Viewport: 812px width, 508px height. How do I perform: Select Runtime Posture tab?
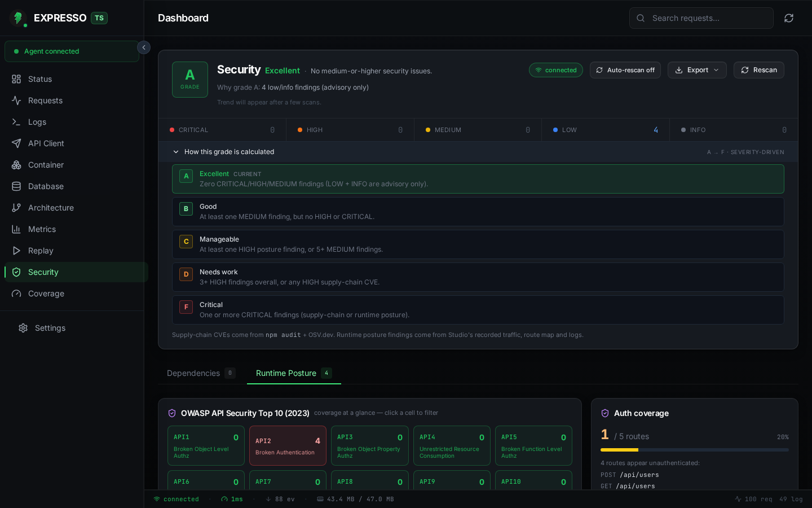point(294,373)
